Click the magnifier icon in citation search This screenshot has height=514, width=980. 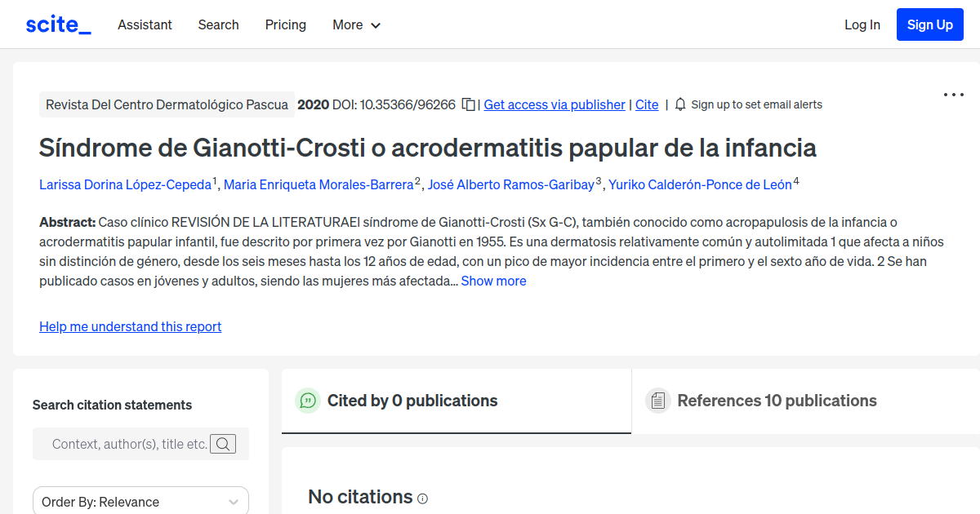(223, 444)
